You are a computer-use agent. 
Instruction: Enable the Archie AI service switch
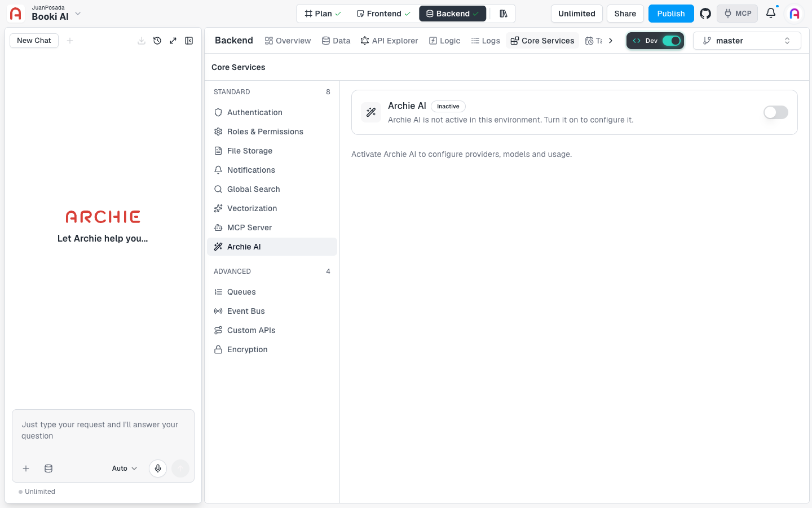(x=776, y=112)
